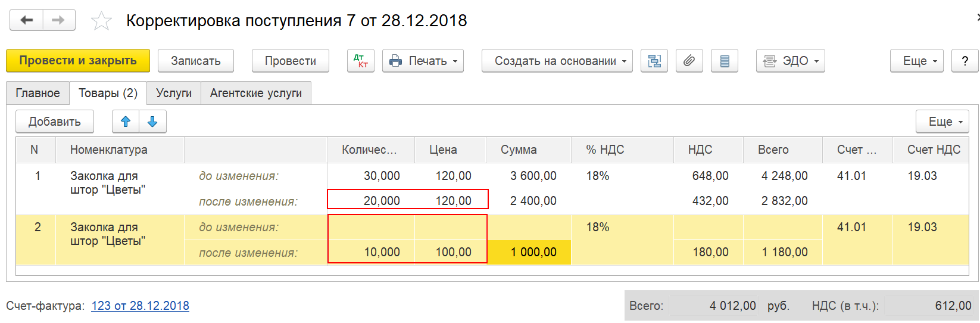Select the highlighted 1 000,00 sum cell
Image resolution: width=980 pixels, height=323 pixels.
coord(529,252)
